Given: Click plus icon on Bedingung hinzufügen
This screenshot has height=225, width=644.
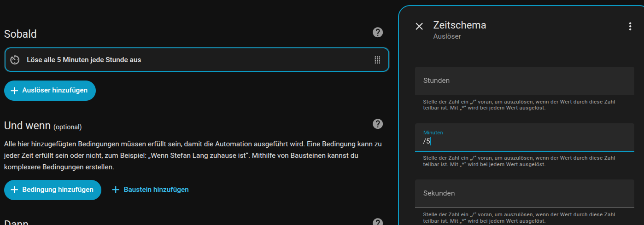Looking at the screenshot, I should point(14,190).
